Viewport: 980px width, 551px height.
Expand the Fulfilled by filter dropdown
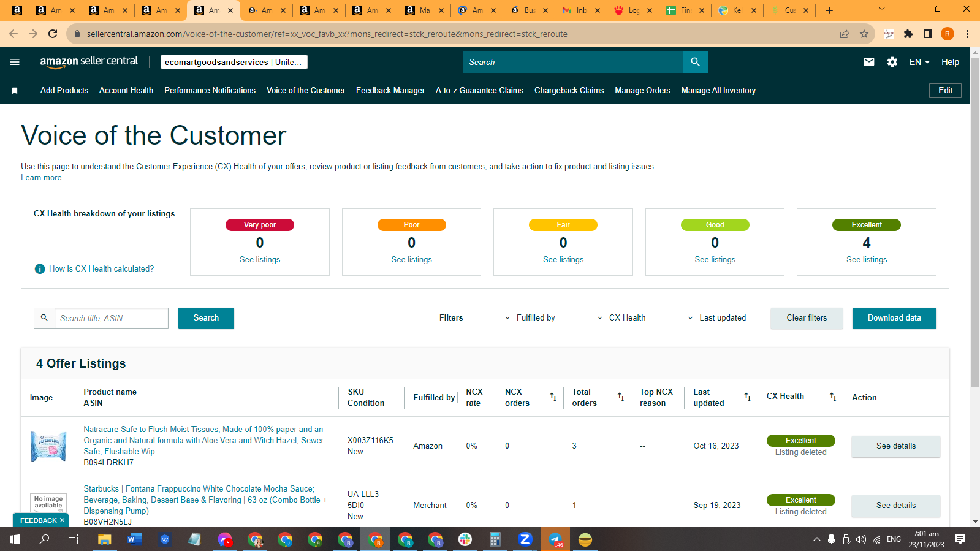pyautogui.click(x=530, y=318)
